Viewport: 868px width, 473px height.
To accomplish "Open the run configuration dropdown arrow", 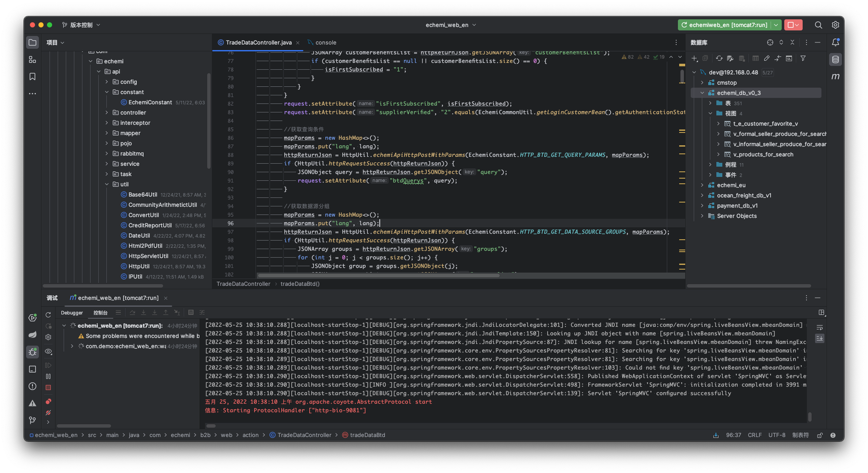I will coord(776,25).
